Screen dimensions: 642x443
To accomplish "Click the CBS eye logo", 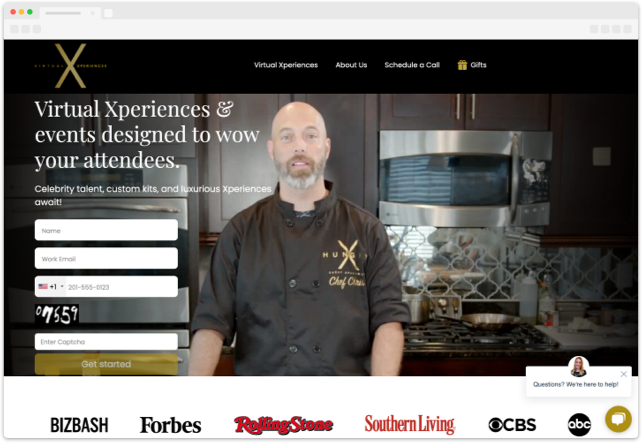I will (512, 425).
